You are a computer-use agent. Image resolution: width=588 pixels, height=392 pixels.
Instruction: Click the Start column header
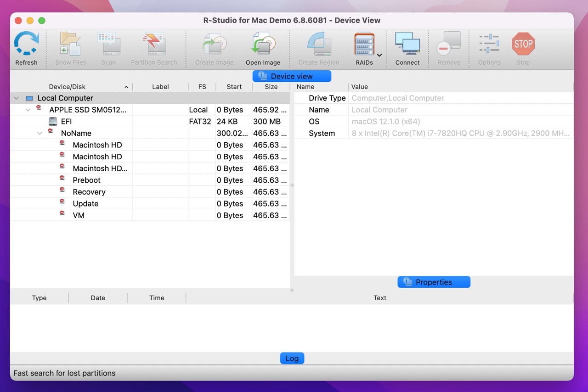234,87
